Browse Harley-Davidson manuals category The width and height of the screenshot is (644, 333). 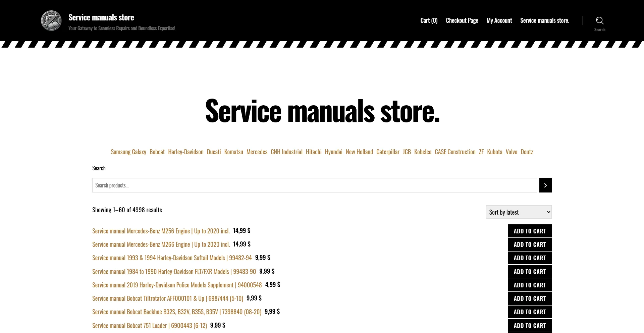pyautogui.click(x=186, y=152)
